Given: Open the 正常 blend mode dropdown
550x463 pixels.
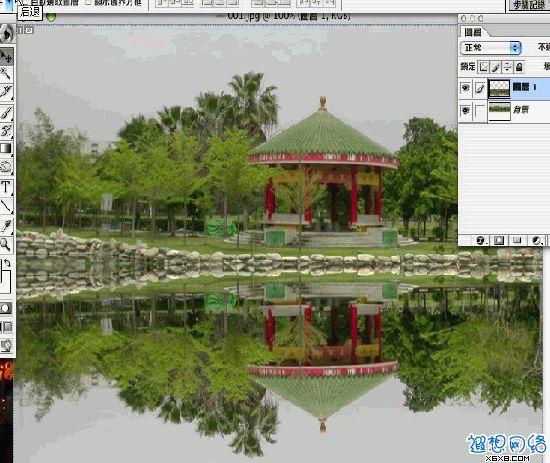Looking at the screenshot, I should (x=491, y=48).
